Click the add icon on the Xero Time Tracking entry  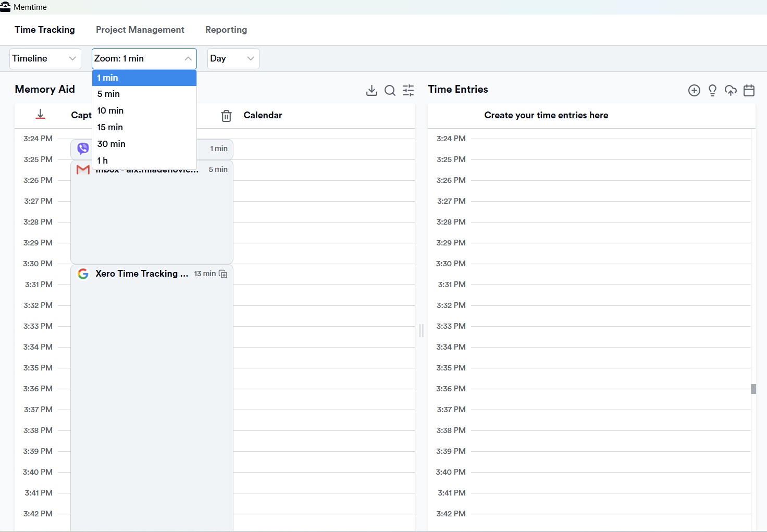coord(224,274)
